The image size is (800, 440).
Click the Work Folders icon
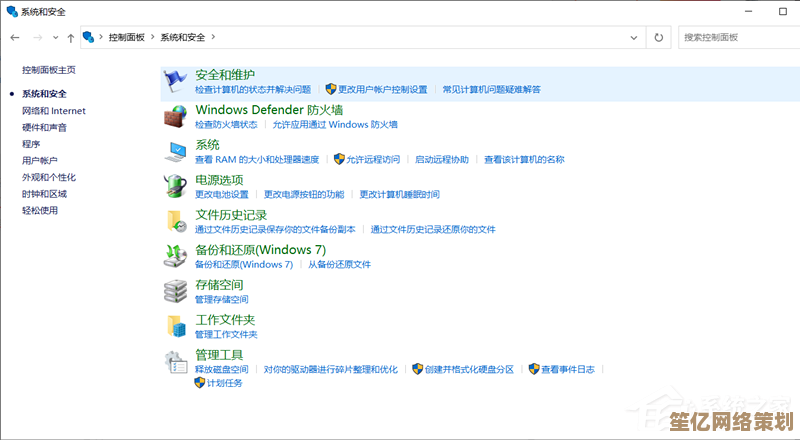coord(176,326)
